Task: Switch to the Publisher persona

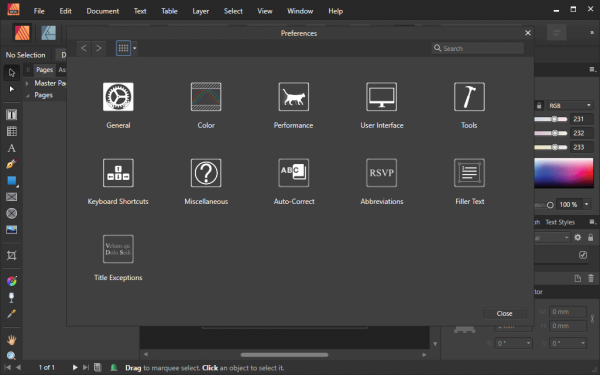Action: click(x=22, y=33)
